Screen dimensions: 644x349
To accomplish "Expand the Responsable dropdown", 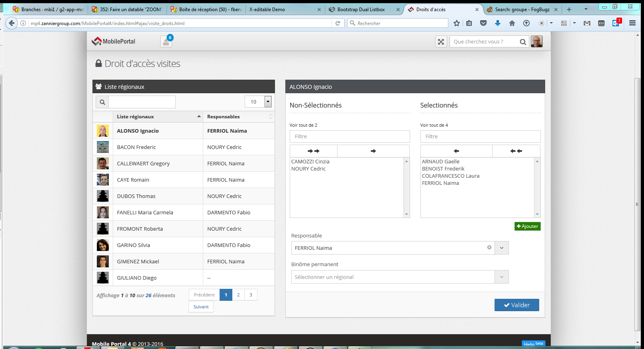I will 501,248.
